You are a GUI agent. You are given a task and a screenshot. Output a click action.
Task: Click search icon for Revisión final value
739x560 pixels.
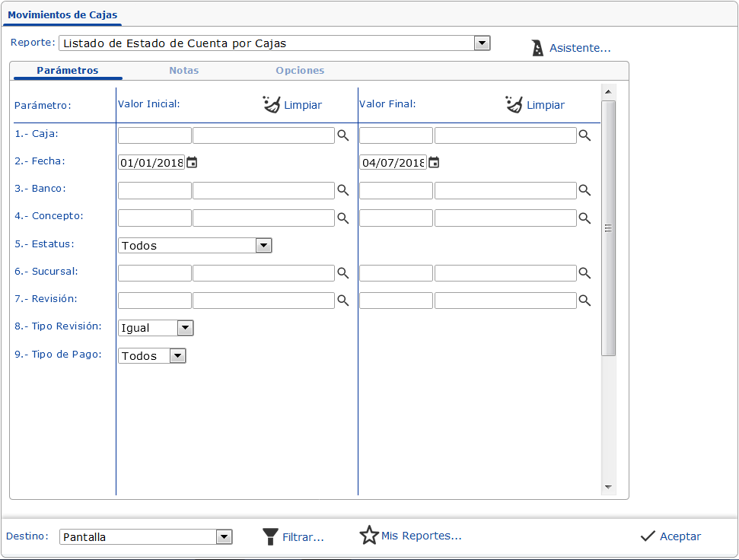[585, 301]
